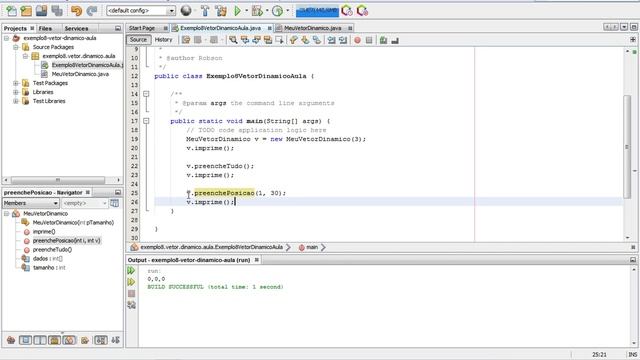Click the editor vertical scrollbar

tap(627, 146)
